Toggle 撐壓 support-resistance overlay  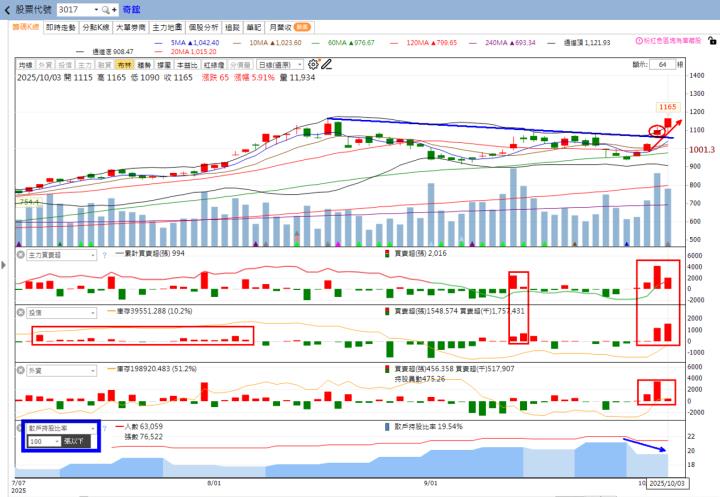pos(164,65)
